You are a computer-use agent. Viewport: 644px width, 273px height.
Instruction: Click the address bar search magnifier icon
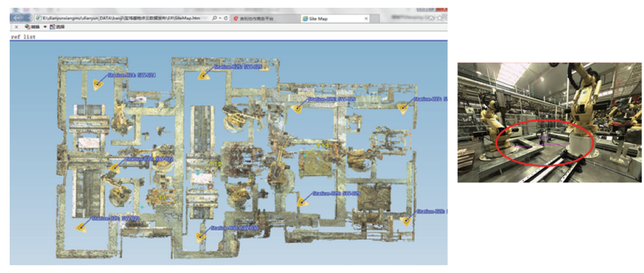tap(215, 19)
